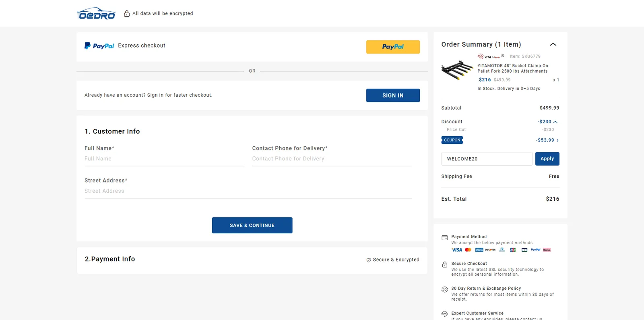This screenshot has height=320, width=644.
Task: Click the Expert Customer Service headset icon
Action: (x=445, y=314)
